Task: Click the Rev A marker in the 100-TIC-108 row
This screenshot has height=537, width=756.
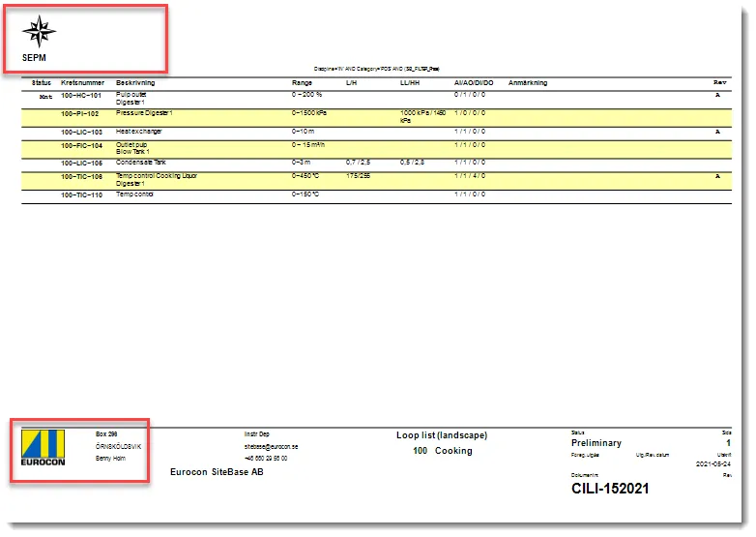Action: pyautogui.click(x=717, y=176)
